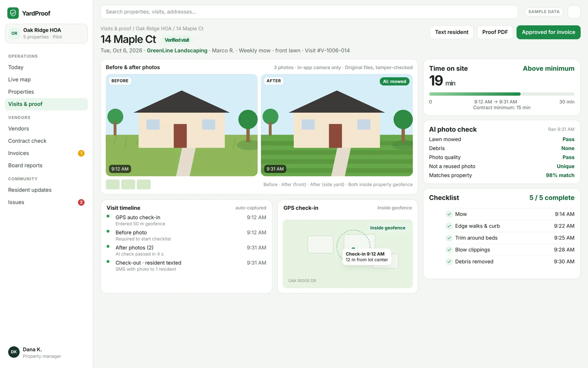Open the Properties section
This screenshot has height=368, width=588.
click(x=46, y=92)
